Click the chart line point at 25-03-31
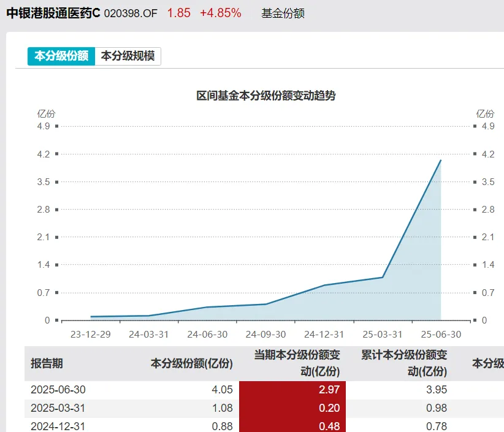The image size is (504, 432). click(x=383, y=277)
